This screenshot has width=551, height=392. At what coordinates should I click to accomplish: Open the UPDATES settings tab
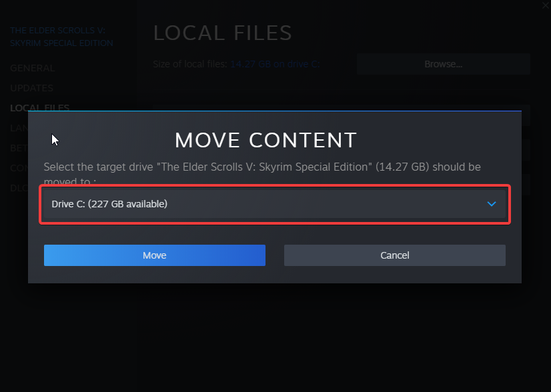coord(31,88)
